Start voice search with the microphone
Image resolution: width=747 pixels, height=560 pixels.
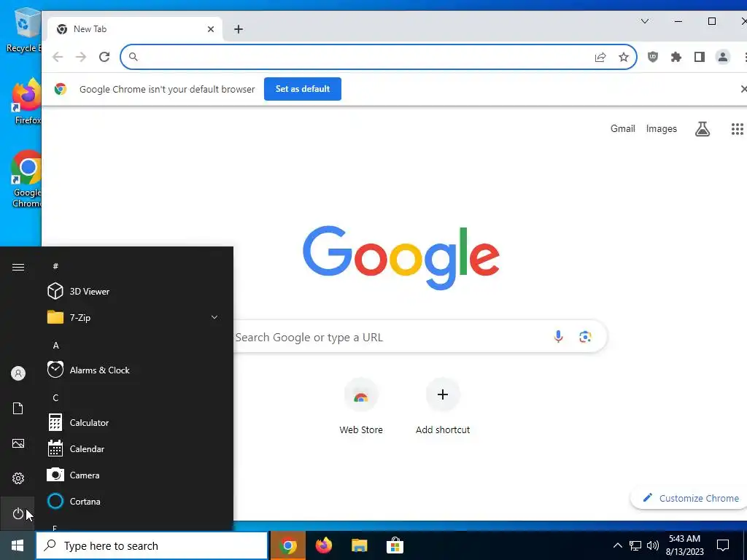[558, 337]
